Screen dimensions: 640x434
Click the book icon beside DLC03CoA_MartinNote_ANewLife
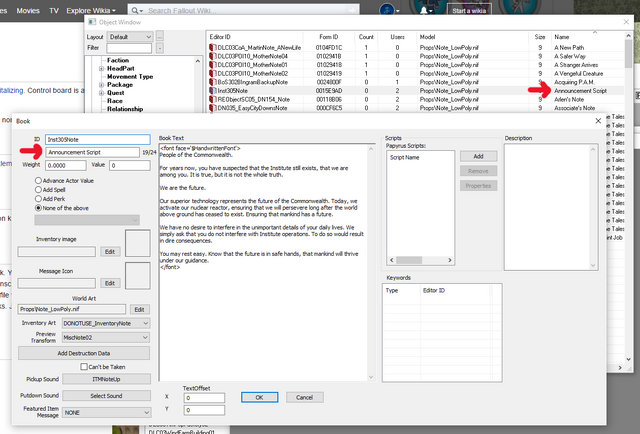(x=212, y=47)
